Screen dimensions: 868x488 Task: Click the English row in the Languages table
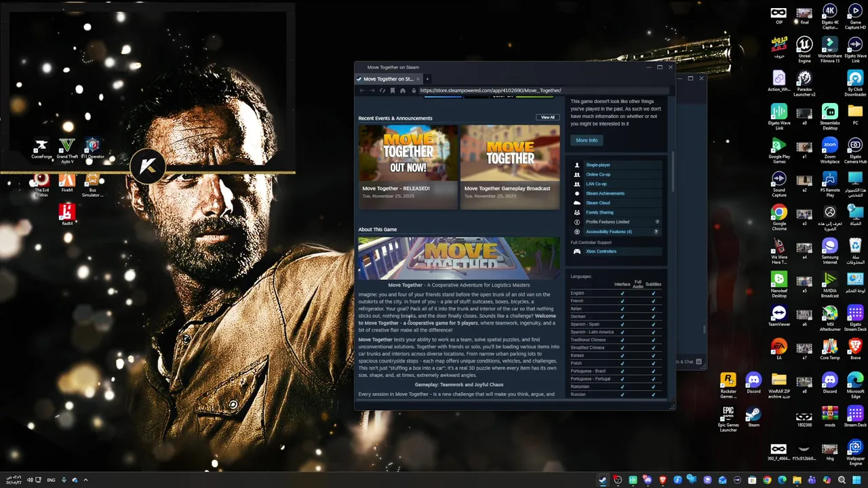[x=616, y=293]
